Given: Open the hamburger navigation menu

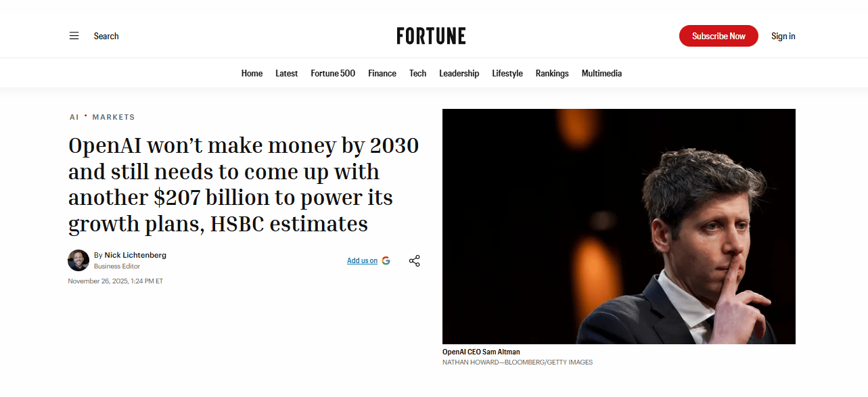Looking at the screenshot, I should (74, 36).
